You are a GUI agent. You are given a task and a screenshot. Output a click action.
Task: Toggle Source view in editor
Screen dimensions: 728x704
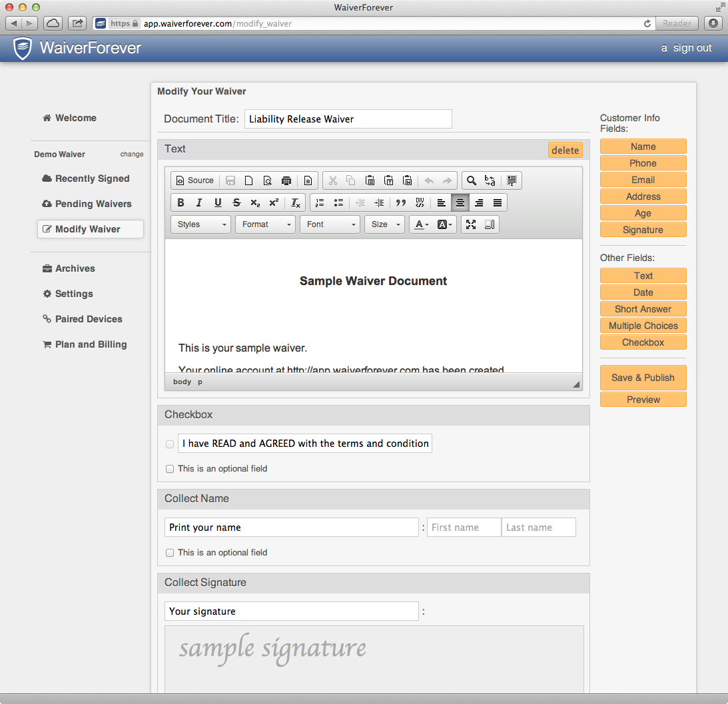(x=194, y=180)
